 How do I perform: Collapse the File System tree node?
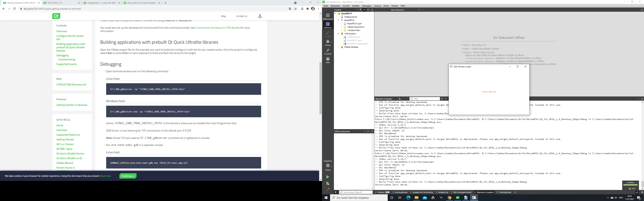(338, 33)
